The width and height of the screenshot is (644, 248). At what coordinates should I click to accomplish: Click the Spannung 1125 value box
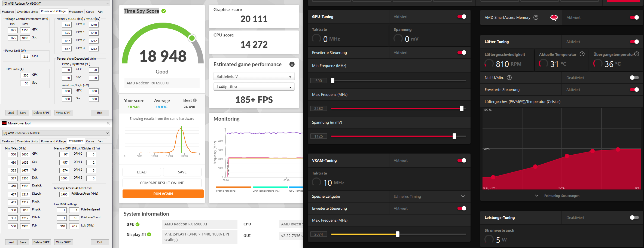pyautogui.click(x=319, y=136)
